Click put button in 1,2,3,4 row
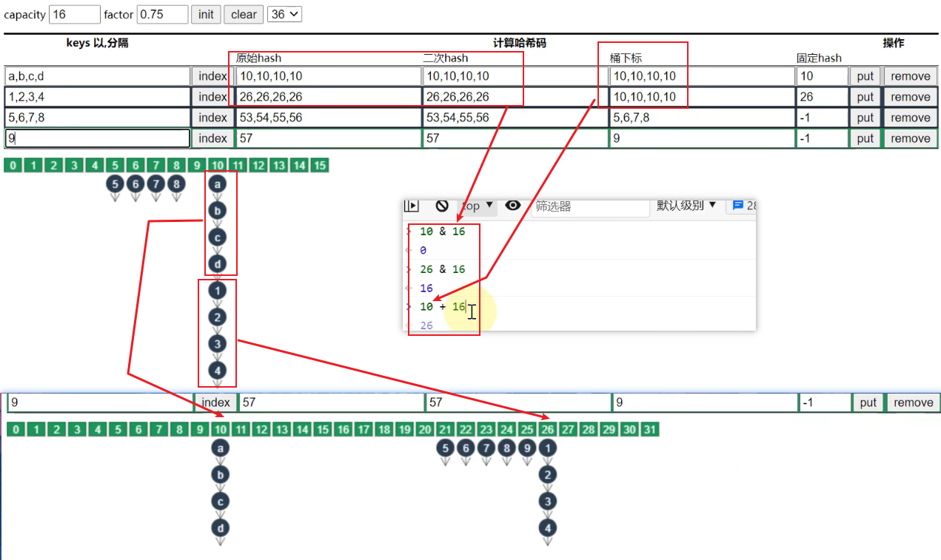This screenshot has width=941, height=560. 865,97
